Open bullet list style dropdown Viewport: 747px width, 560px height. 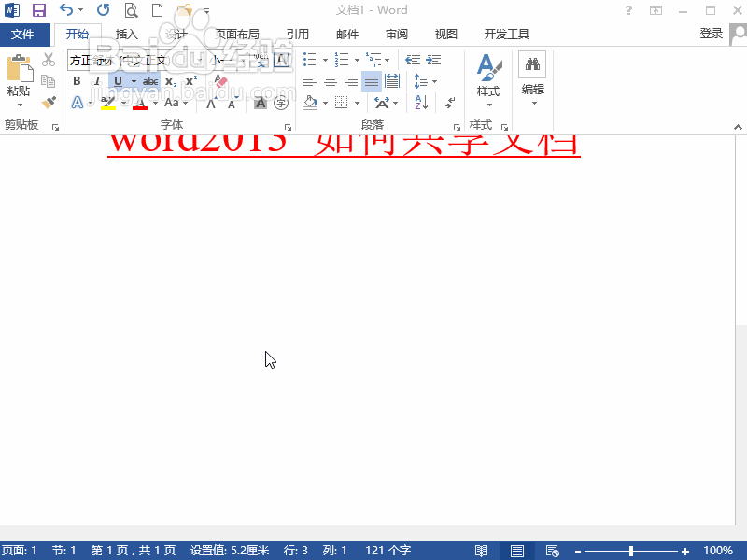point(325,61)
